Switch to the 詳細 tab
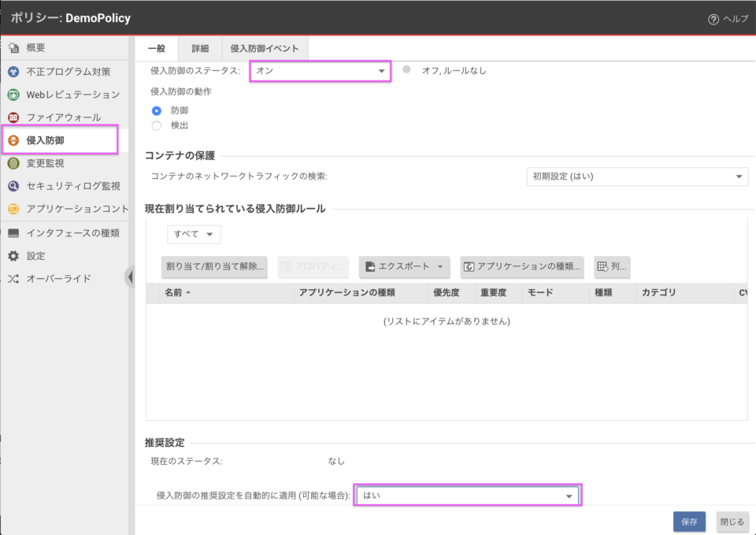756x535 pixels. pyautogui.click(x=200, y=48)
